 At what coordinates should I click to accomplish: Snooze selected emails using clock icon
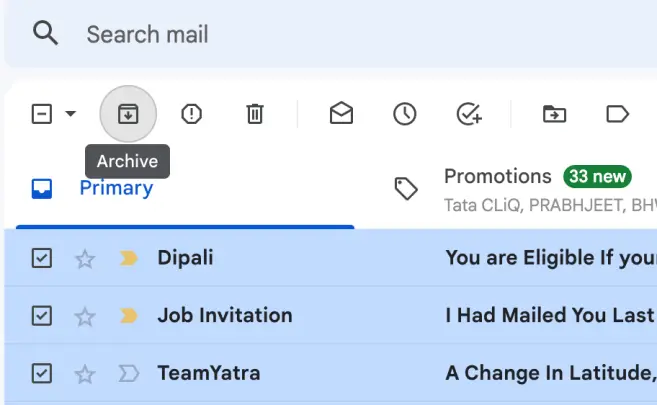click(x=405, y=114)
